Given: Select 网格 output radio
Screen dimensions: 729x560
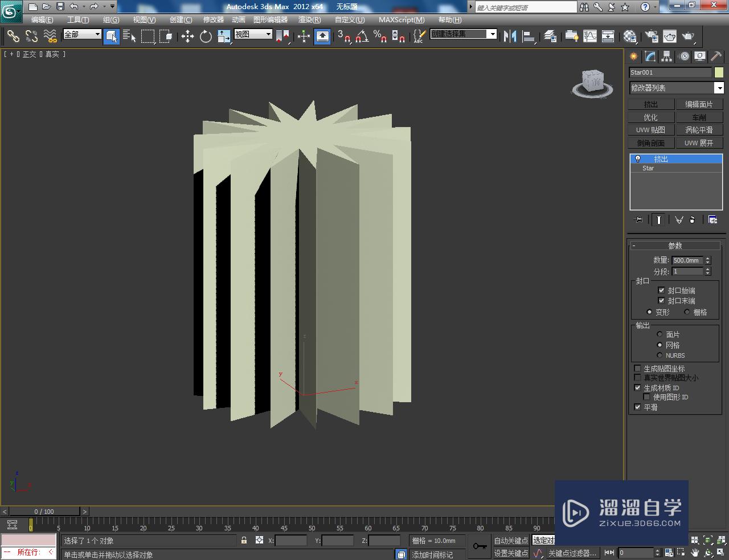Looking at the screenshot, I should [660, 345].
